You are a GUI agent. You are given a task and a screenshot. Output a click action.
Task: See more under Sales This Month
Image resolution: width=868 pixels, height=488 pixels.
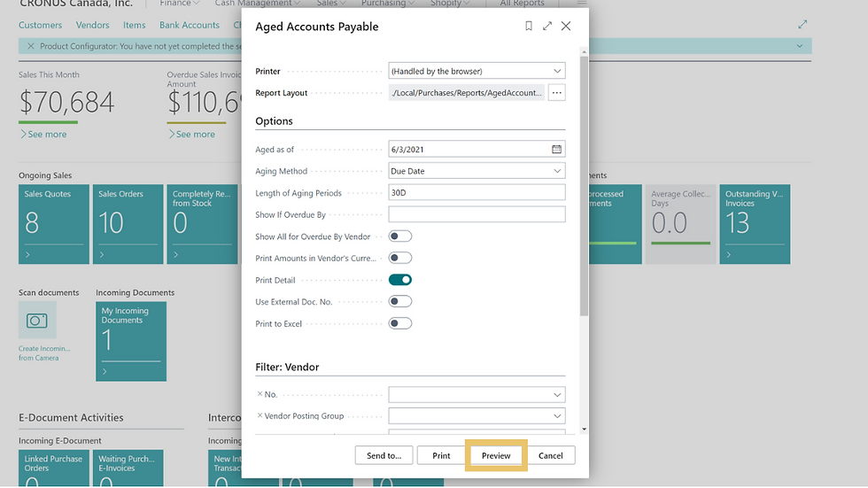click(x=43, y=134)
